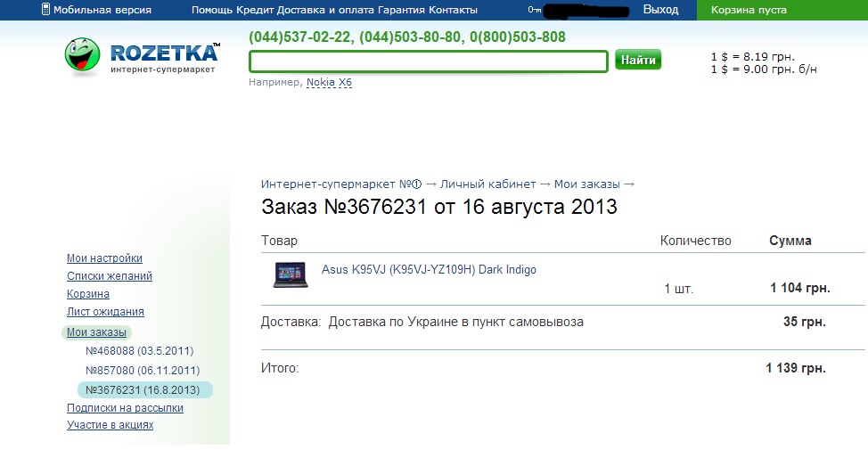The image size is (868, 450).
Task: Click the order heading Заказ №3676231
Action: pyautogui.click(x=439, y=207)
